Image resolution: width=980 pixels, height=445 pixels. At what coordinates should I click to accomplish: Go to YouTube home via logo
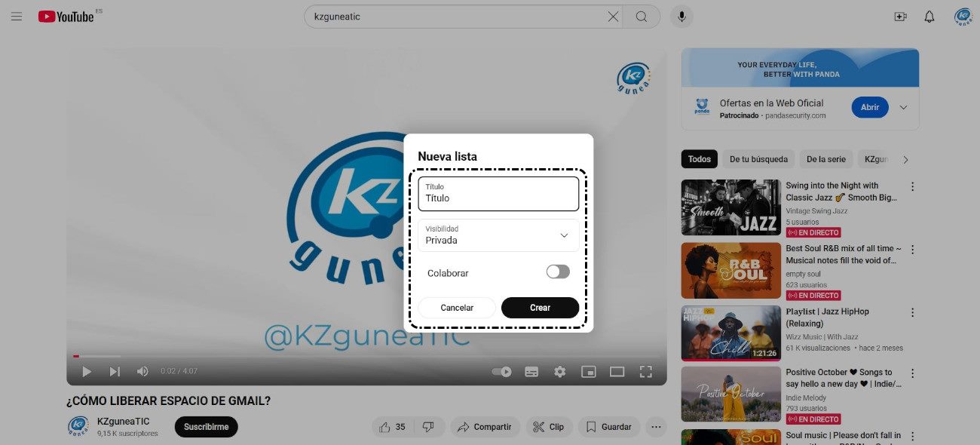tap(66, 16)
